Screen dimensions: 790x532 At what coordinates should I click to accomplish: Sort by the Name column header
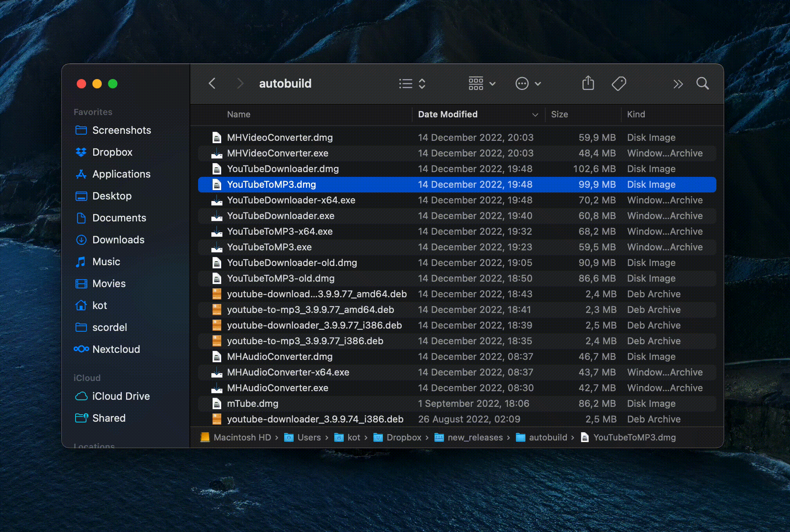pyautogui.click(x=238, y=114)
